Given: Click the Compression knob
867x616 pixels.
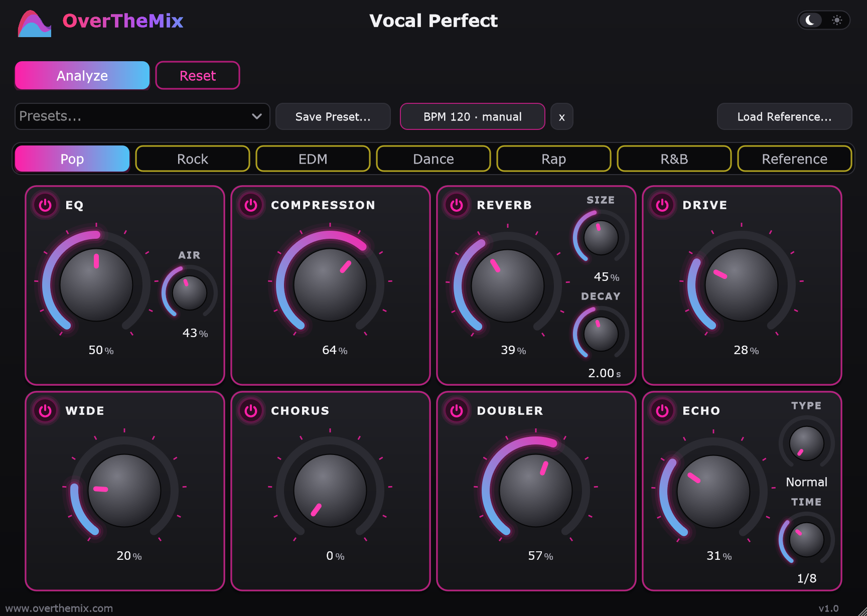Looking at the screenshot, I should [x=330, y=285].
